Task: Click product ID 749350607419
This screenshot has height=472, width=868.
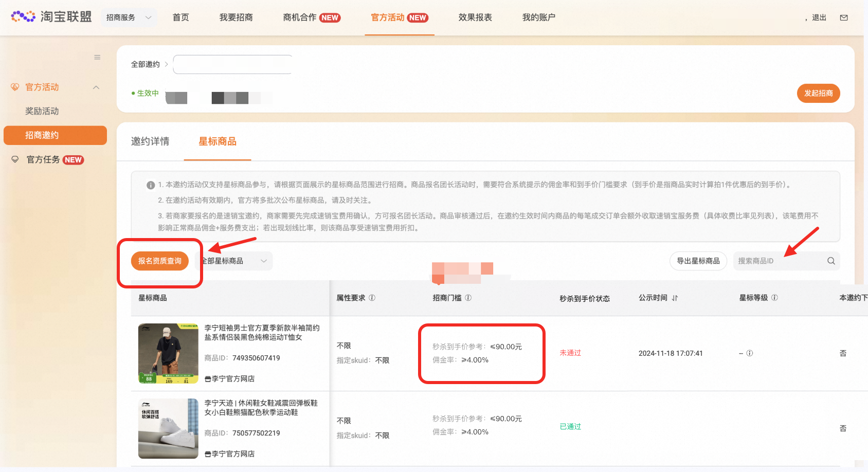Action: pos(256,358)
